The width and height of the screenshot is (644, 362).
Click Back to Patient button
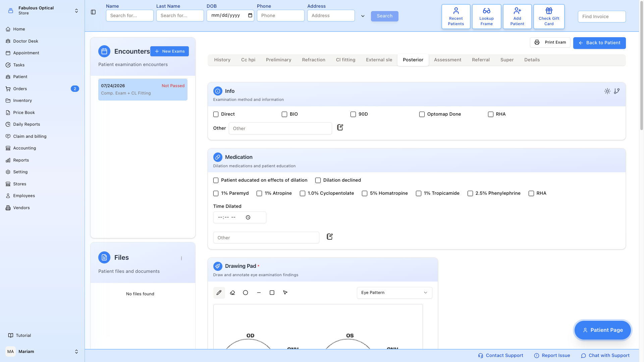point(599,43)
